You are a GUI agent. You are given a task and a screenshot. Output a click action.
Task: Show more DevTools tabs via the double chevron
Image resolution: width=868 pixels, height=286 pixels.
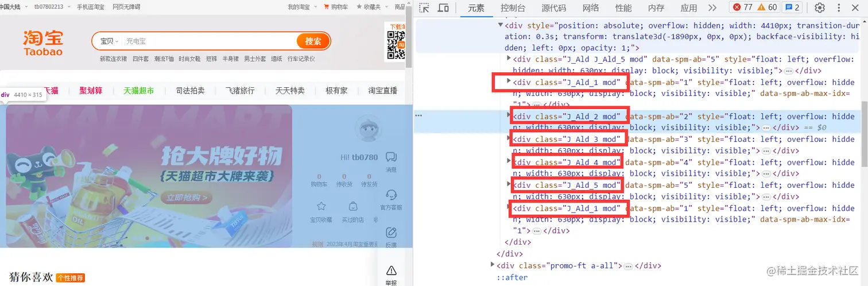click(712, 7)
